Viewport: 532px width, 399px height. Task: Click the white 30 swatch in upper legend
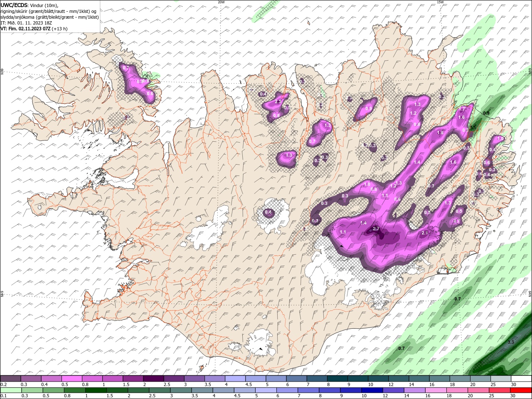coord(521,379)
